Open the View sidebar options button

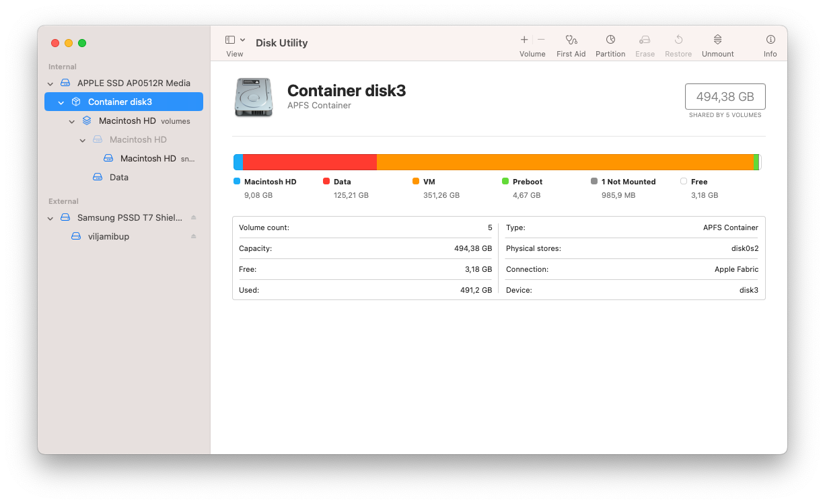[230, 40]
